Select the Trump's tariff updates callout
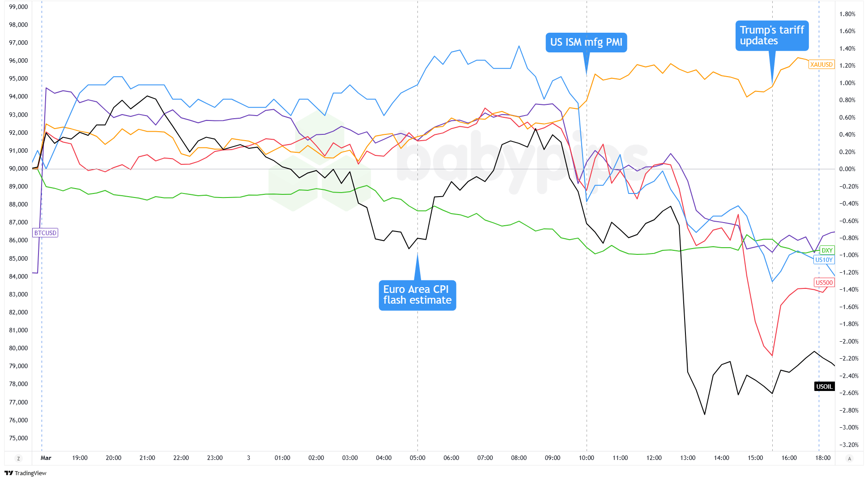This screenshot has width=868, height=481. click(772, 35)
